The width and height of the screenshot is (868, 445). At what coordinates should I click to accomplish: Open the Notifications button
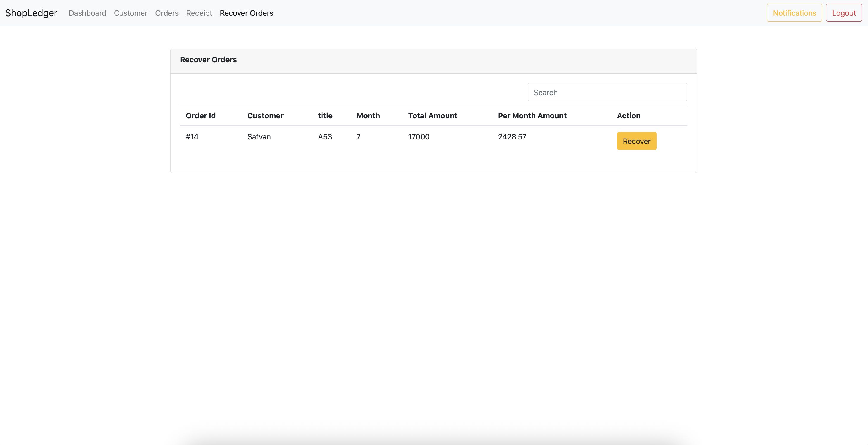tap(794, 13)
